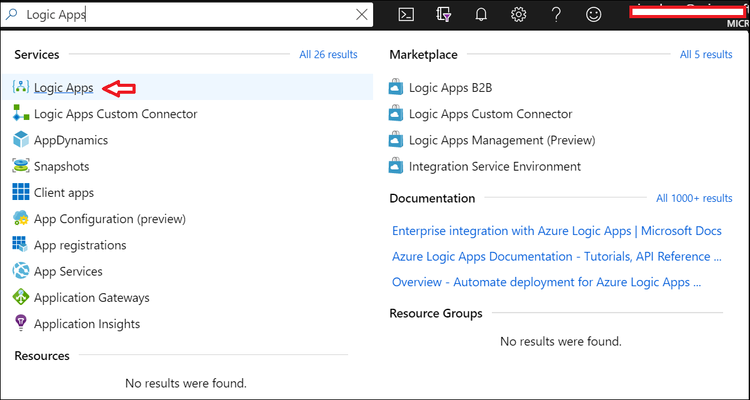Click the directory and subscription filter icon
The height and width of the screenshot is (400, 750).
click(x=444, y=15)
